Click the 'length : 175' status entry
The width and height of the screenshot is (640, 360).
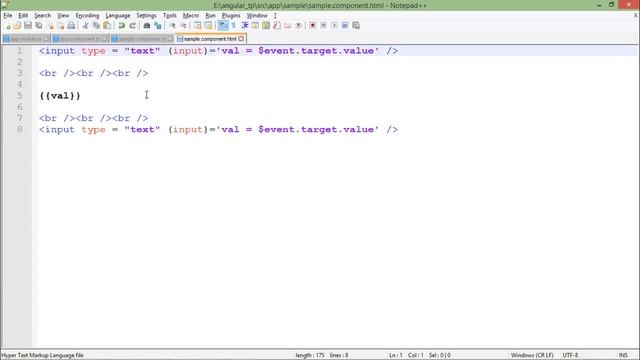(310, 355)
